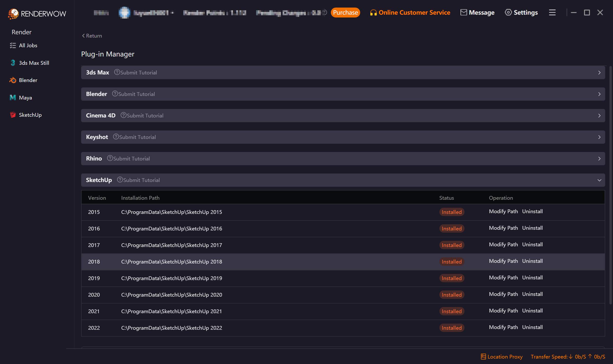The width and height of the screenshot is (613, 364).
Task: Click the SketchUp logo icon in sidebar
Action: pos(13,115)
